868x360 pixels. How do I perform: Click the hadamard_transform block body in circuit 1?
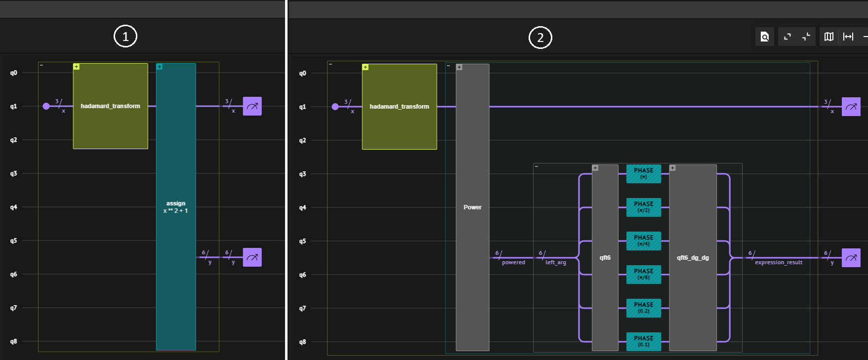111,106
